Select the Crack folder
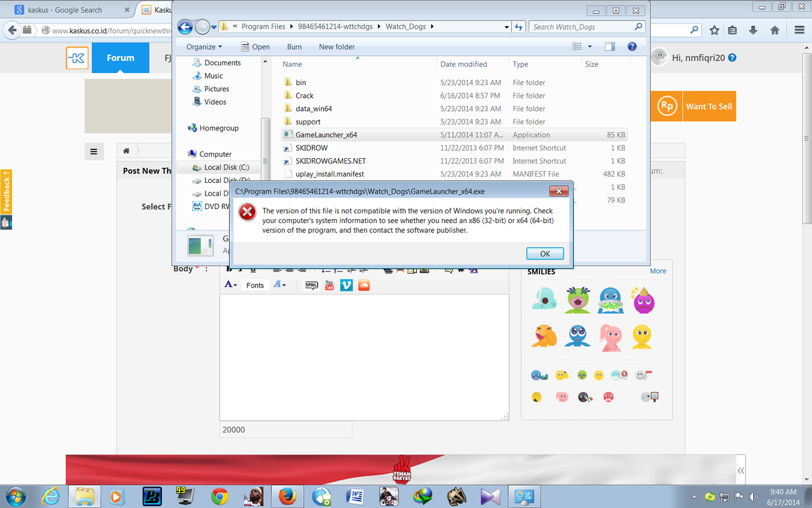 pyautogui.click(x=304, y=96)
